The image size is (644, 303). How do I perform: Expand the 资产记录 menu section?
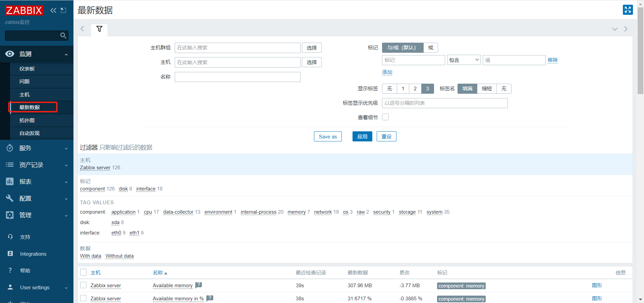coord(66,165)
